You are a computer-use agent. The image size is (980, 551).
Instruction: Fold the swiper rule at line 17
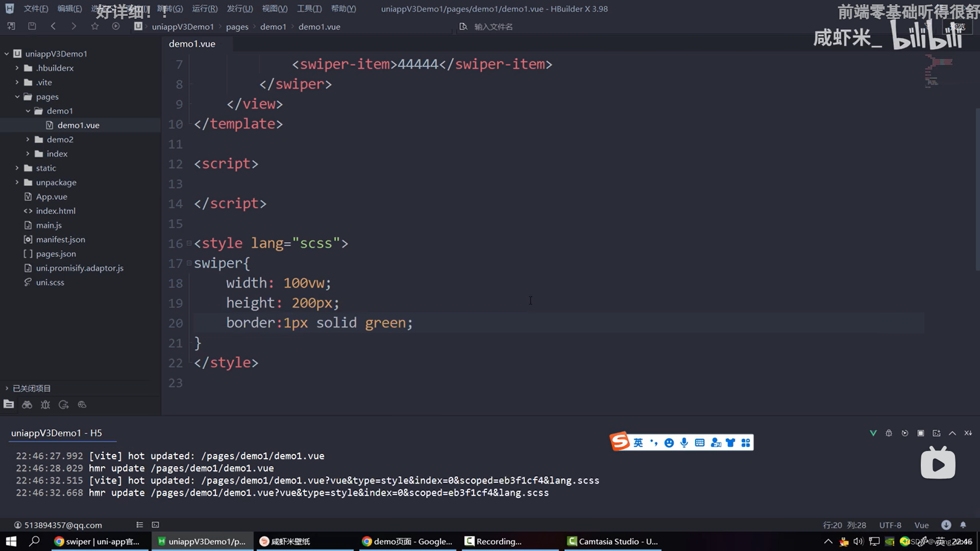point(189,263)
